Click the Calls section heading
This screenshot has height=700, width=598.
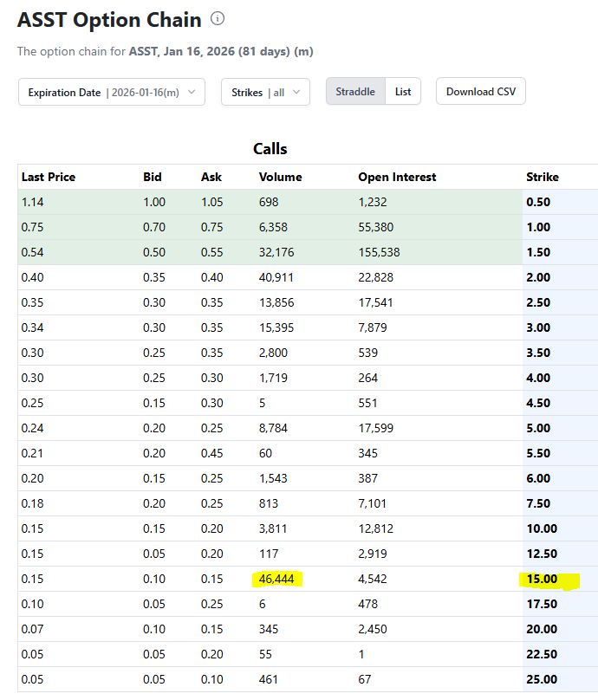tap(270, 149)
